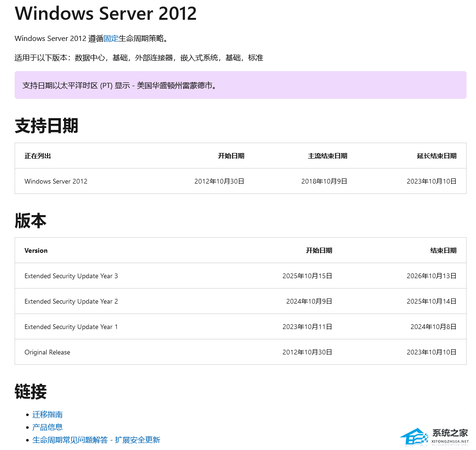Select extended end date in Windows Server 2012 row
The height and width of the screenshot is (450, 476).
(432, 181)
